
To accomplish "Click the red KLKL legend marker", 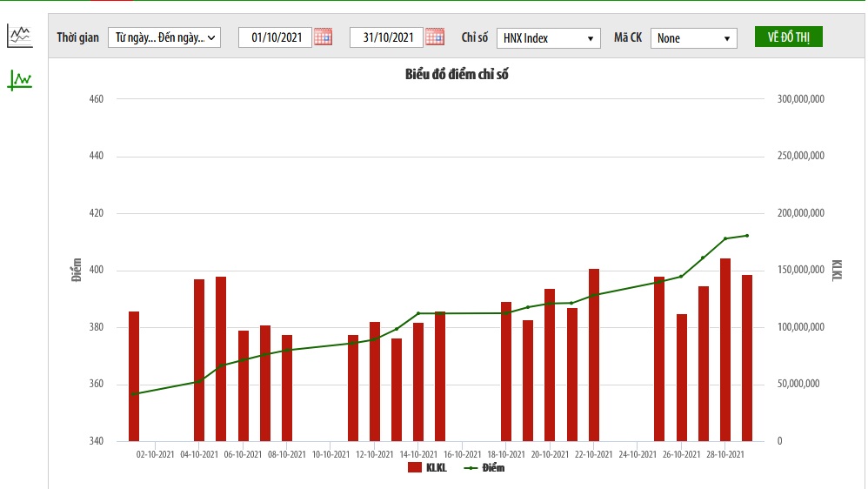I will 415,468.
